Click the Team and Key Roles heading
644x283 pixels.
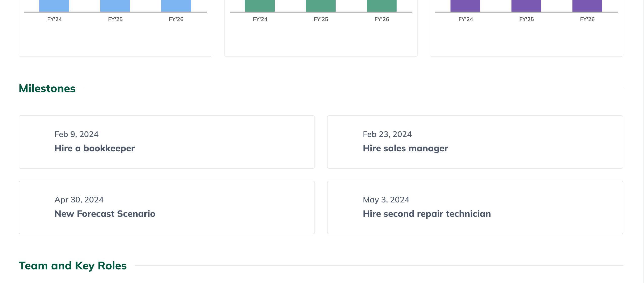73,265
